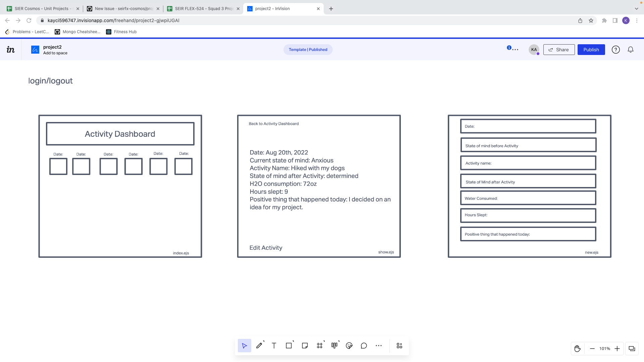Open the more tools ellipsis menu
This screenshot has height=362, width=644.
click(x=379, y=346)
